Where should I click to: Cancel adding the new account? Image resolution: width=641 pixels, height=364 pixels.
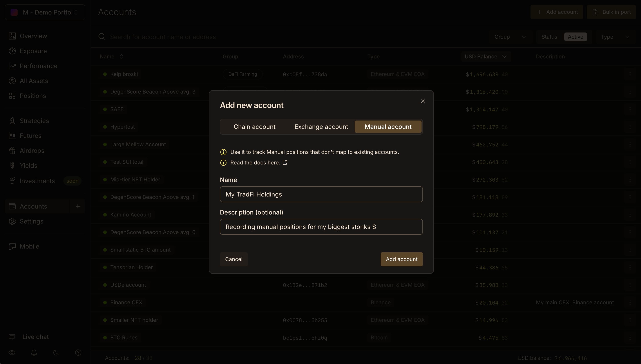tap(234, 259)
